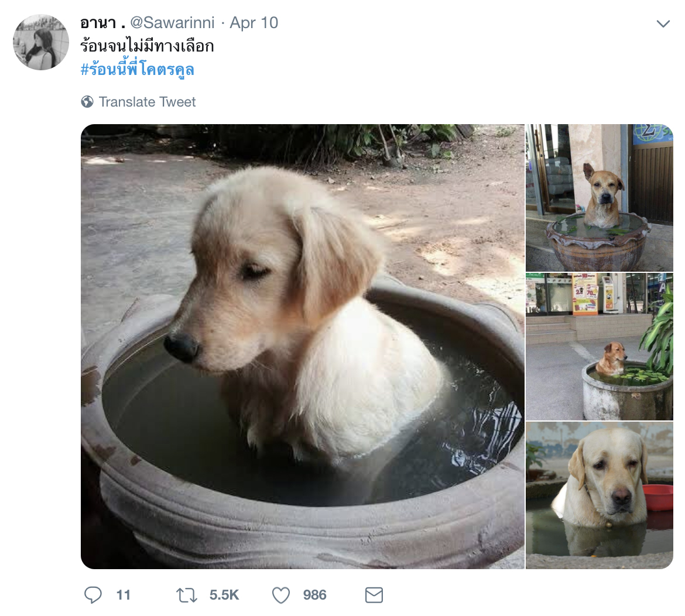Image resolution: width=685 pixels, height=616 pixels.
Task: Click the author's profile avatar
Action: pyautogui.click(x=41, y=42)
